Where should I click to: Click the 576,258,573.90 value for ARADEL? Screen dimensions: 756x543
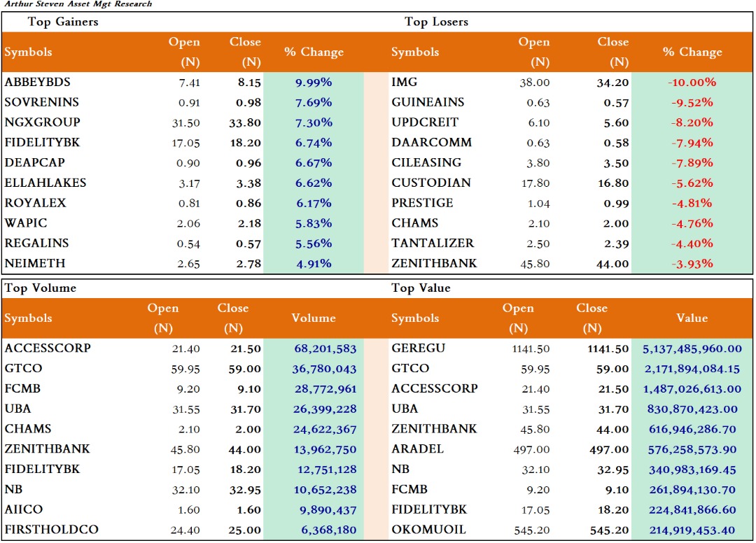click(x=692, y=449)
